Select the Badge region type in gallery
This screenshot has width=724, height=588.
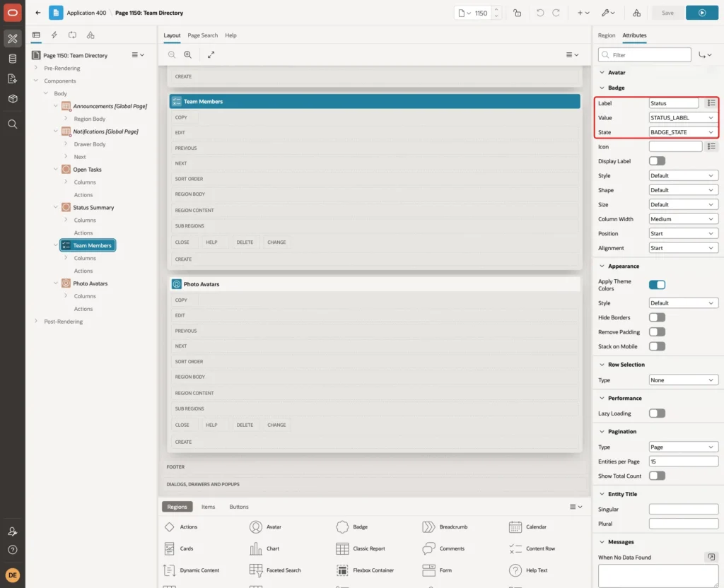(x=352, y=527)
